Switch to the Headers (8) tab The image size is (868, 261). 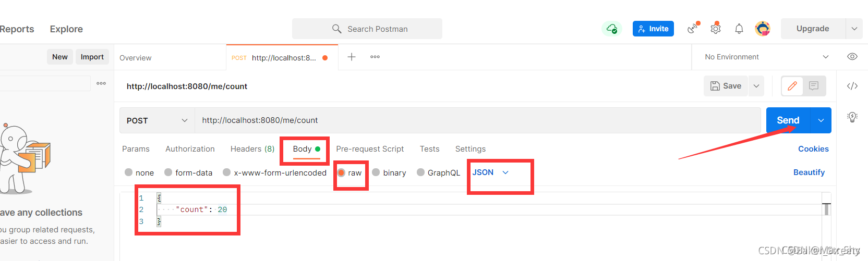pos(252,149)
